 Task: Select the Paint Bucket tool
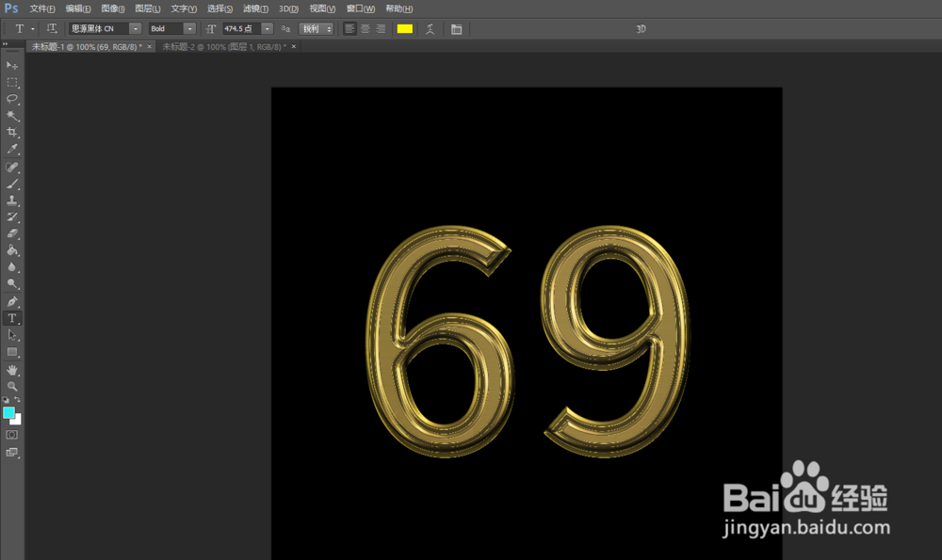tap(12, 250)
